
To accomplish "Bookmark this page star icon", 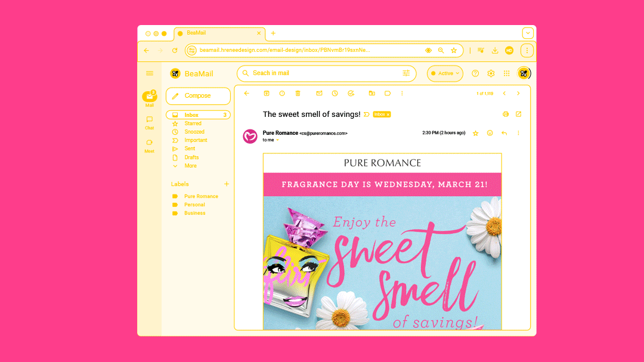I will [454, 51].
